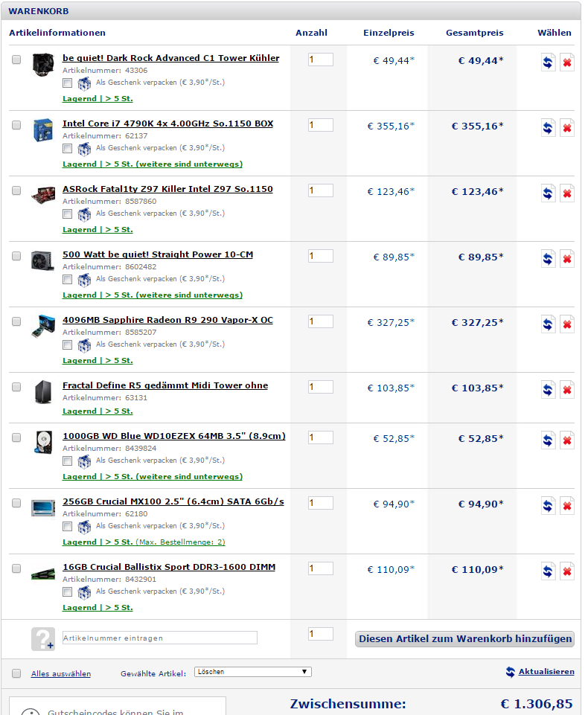This screenshot has height=715, width=588.
Task: Focus the Artikelnummer eintragen field
Action: click(x=160, y=638)
